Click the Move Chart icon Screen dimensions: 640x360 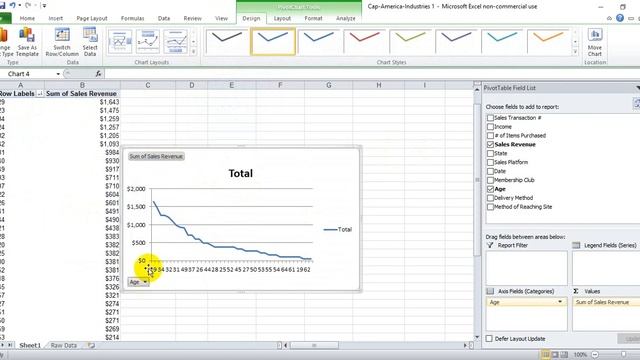click(595, 42)
